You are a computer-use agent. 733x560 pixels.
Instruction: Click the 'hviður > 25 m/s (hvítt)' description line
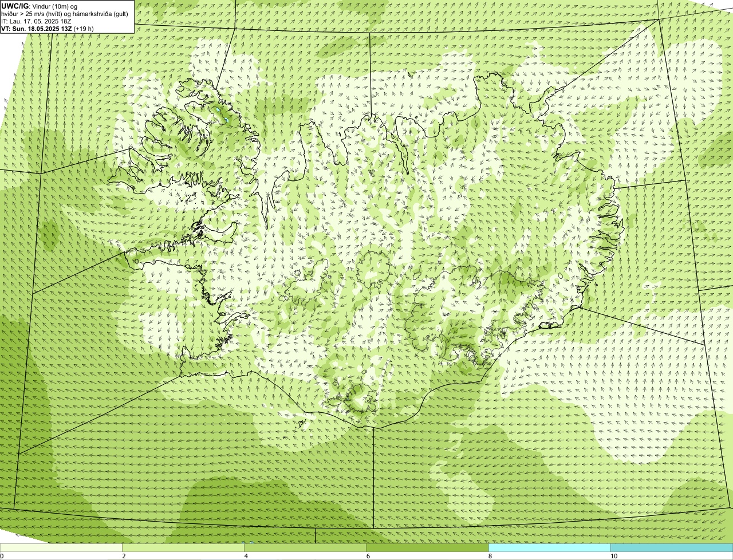pos(65,14)
